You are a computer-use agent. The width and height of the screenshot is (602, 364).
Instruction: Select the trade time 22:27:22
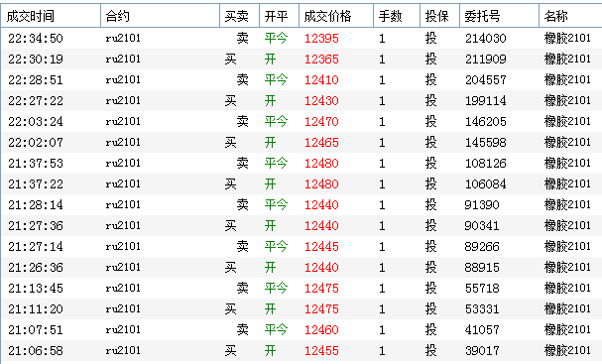point(36,101)
